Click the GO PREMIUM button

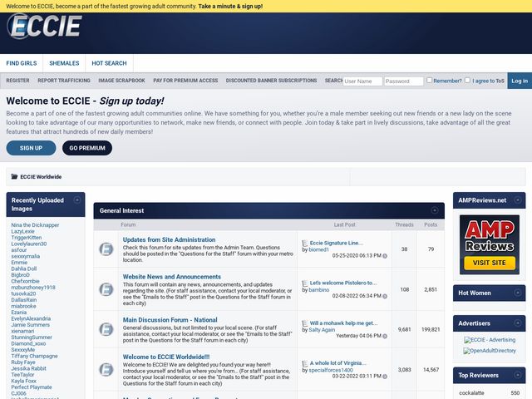click(87, 148)
